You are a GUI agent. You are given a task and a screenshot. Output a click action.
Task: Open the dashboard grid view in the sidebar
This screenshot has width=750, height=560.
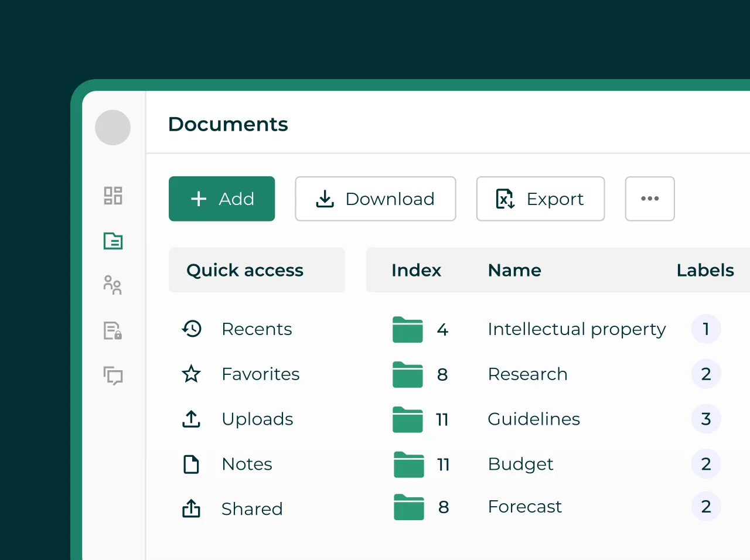112,196
